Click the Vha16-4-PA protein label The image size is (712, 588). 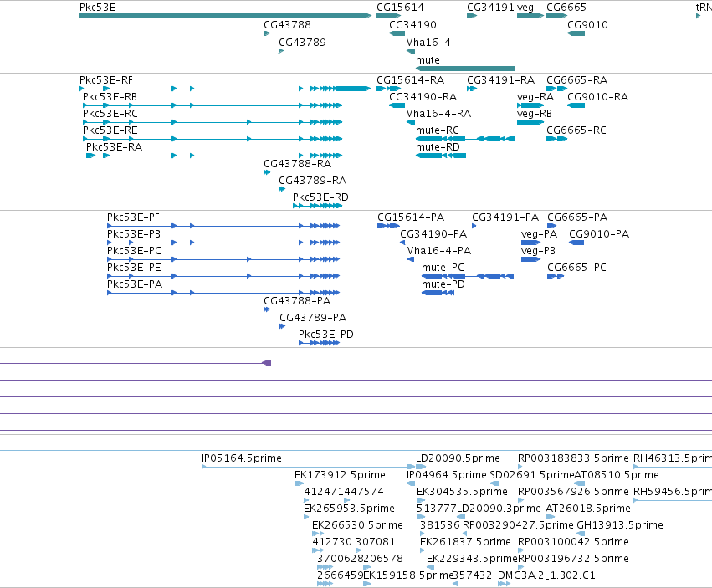[439, 251]
